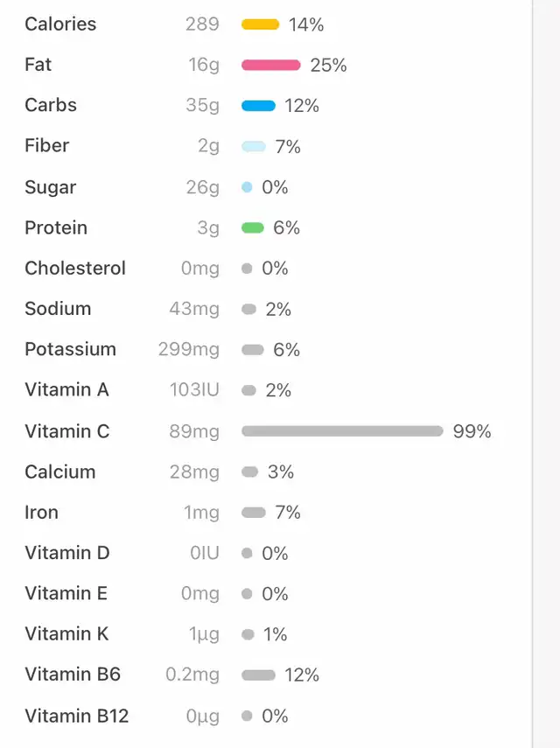Select the Calories row label
This screenshot has width=560, height=748.
point(60,24)
